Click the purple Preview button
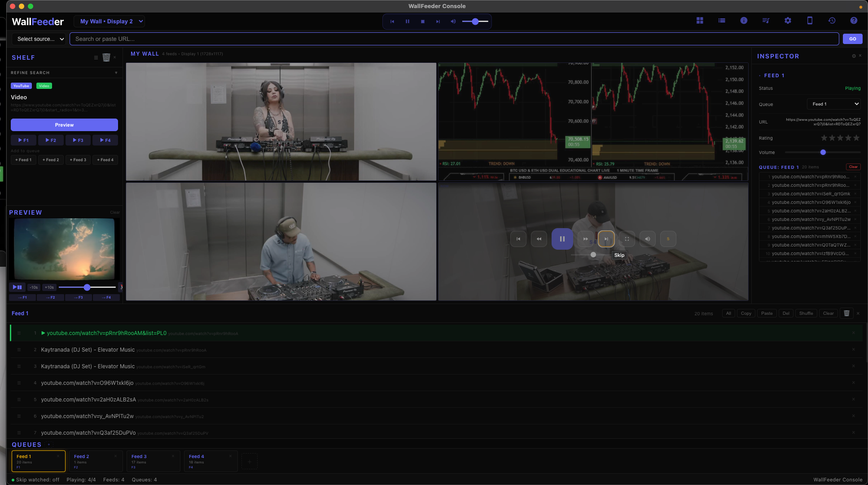The height and width of the screenshot is (485, 868). point(64,125)
